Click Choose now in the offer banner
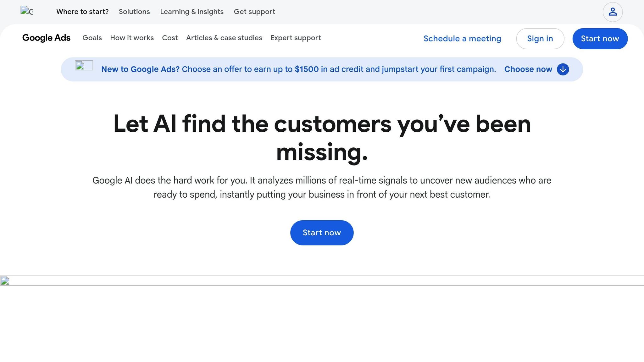644x362 pixels. pos(528,69)
